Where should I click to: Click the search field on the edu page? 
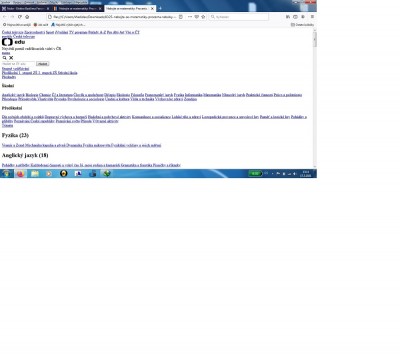[18, 64]
